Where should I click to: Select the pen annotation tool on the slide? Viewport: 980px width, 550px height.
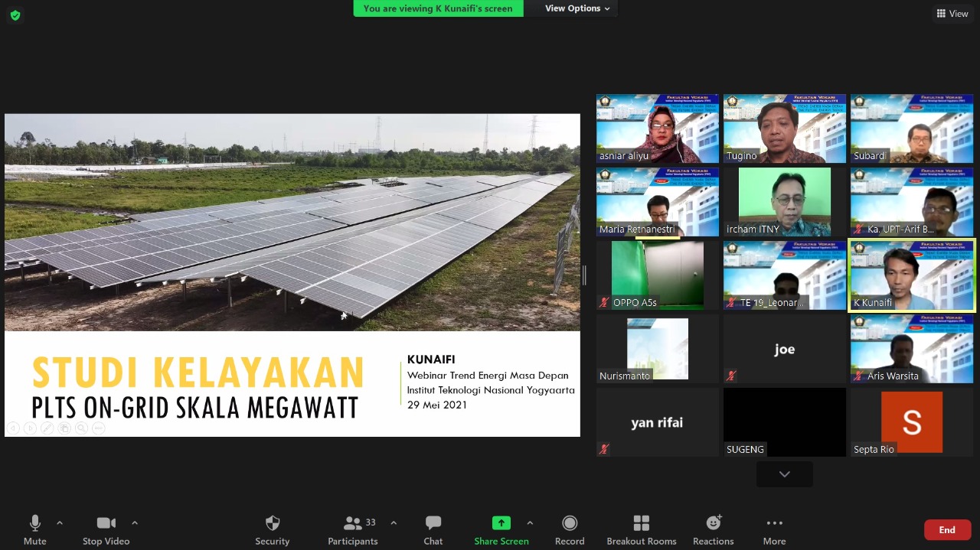coord(47,428)
